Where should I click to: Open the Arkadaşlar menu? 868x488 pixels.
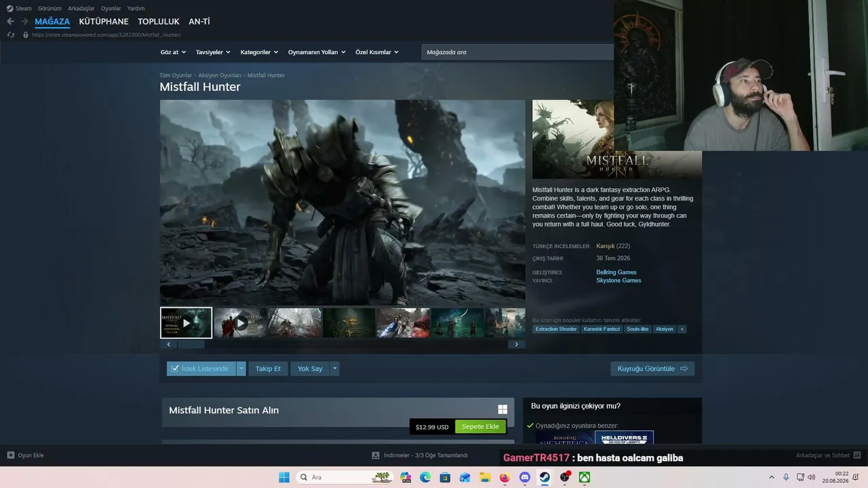(x=81, y=9)
